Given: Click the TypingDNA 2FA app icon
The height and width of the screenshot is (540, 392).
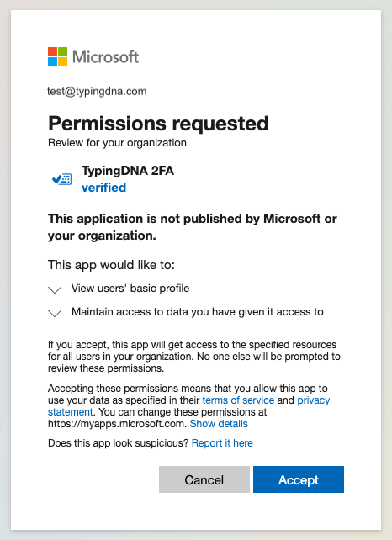Looking at the screenshot, I should coord(62,179).
